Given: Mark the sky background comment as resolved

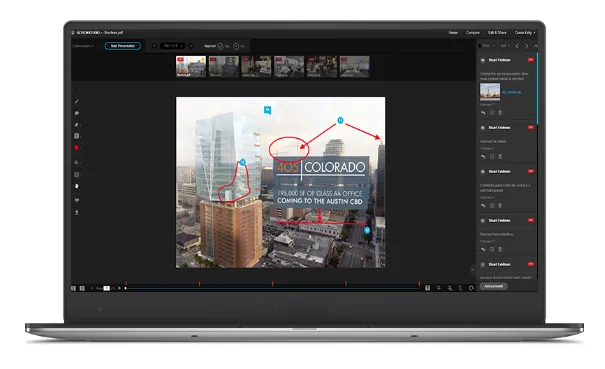Looking at the screenshot, I should 492,113.
